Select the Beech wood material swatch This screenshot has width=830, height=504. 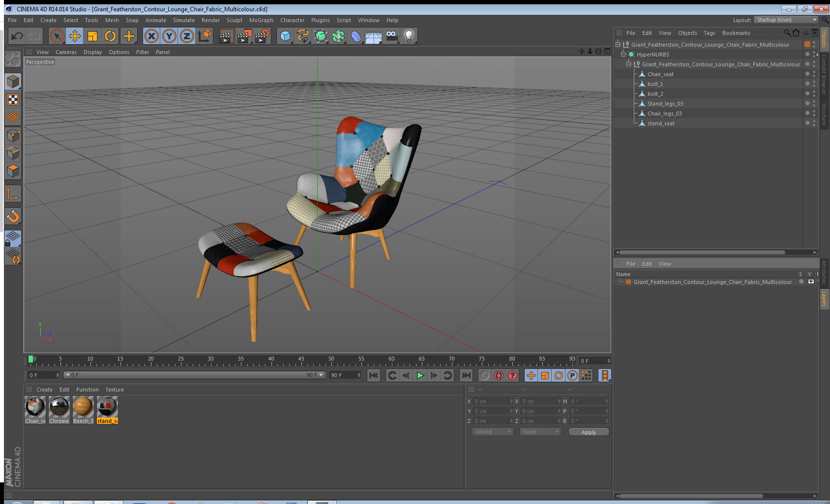(83, 410)
